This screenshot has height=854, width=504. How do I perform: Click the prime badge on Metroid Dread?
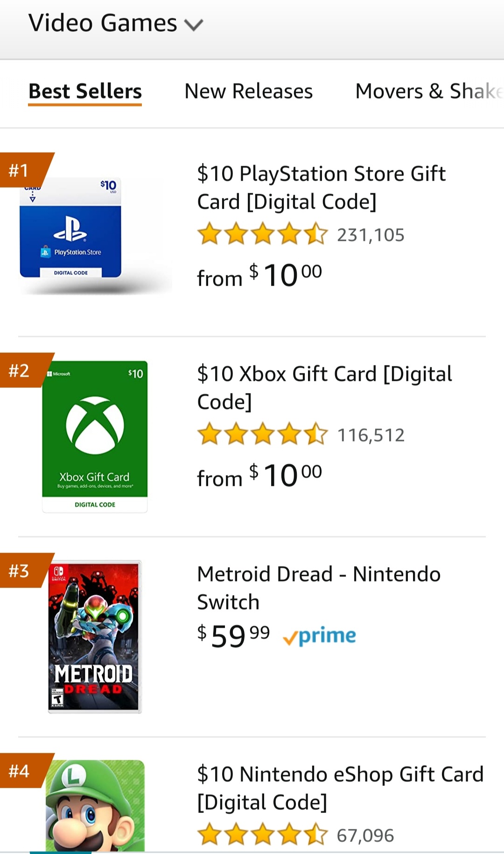[x=320, y=637]
